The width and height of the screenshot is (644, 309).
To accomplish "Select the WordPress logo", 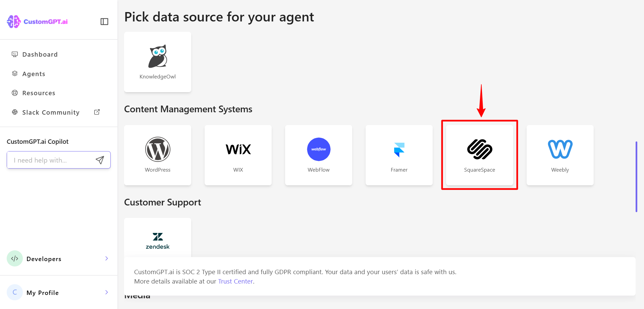I will (x=158, y=149).
